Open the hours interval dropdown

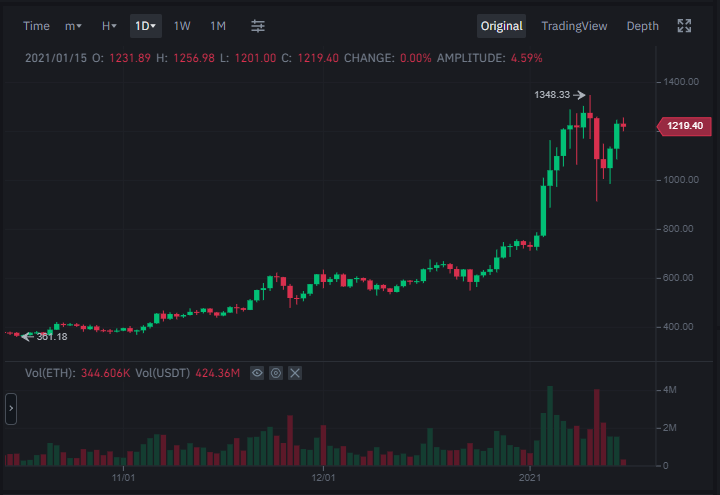coord(109,26)
